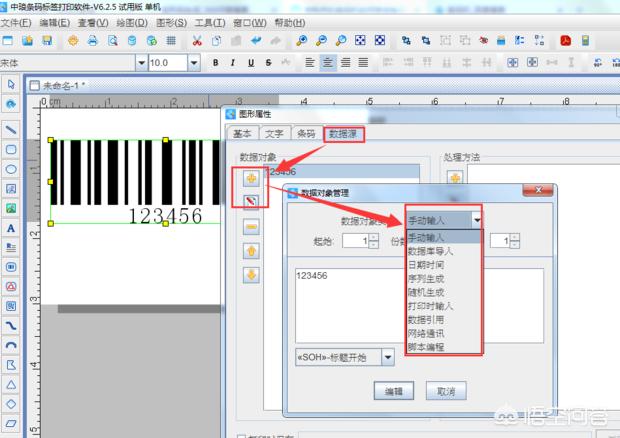This screenshot has width=620, height=438.
Task: Select the 未命名-1 document tab
Action: (58, 85)
